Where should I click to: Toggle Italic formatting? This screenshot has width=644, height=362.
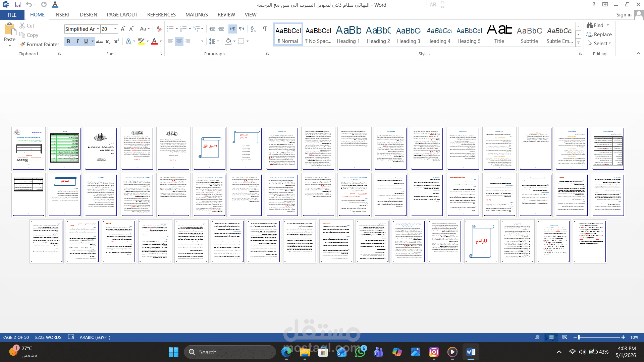click(77, 41)
